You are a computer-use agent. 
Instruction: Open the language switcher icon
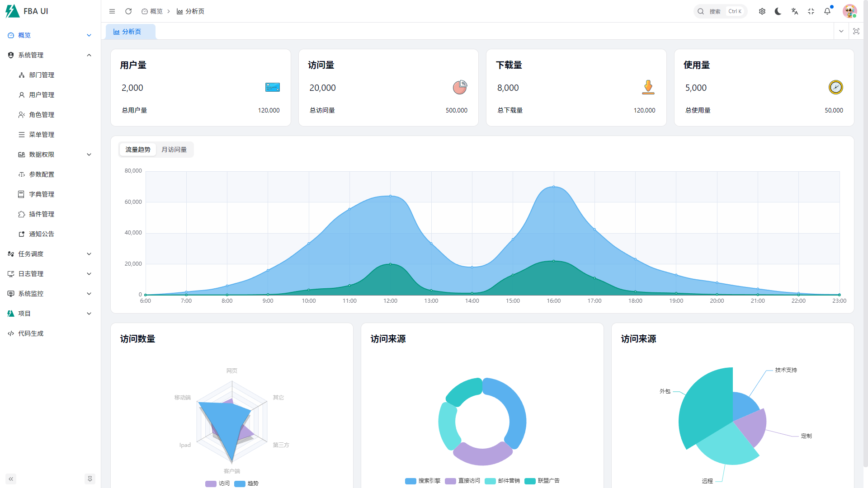pos(794,11)
